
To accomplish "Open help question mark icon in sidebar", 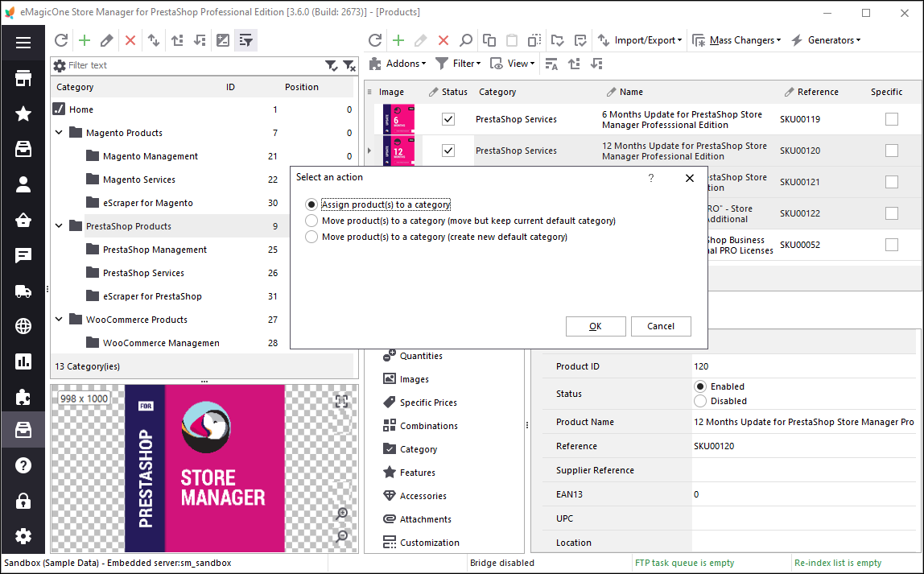I will tap(23, 465).
